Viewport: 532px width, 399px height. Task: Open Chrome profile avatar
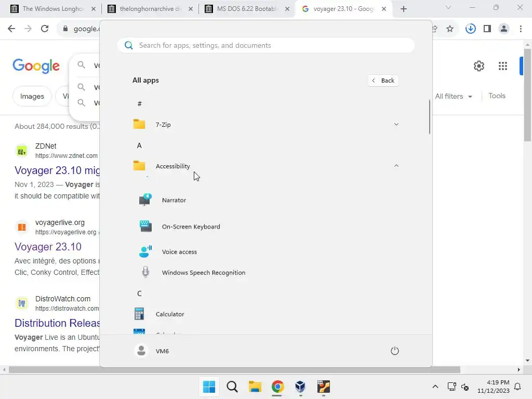(504, 29)
